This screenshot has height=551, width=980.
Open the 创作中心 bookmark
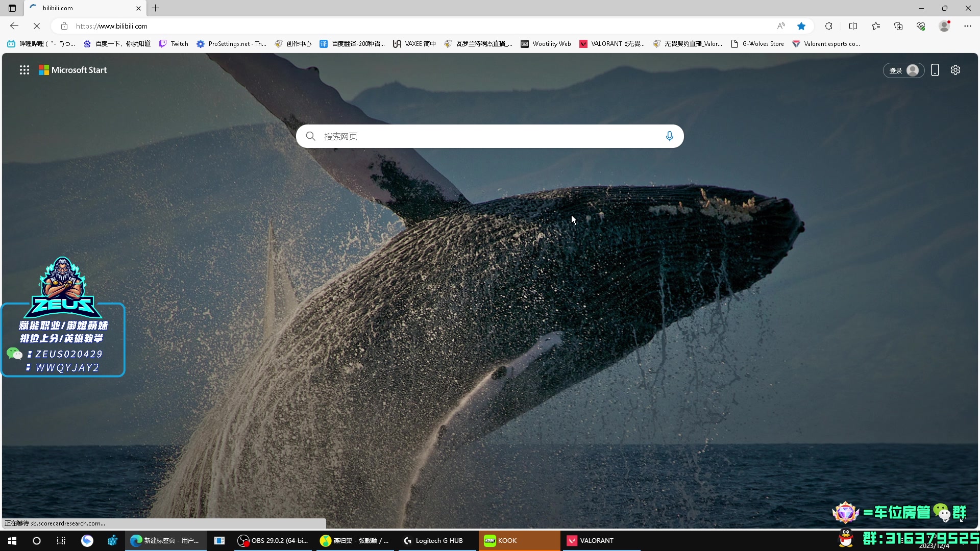point(293,44)
